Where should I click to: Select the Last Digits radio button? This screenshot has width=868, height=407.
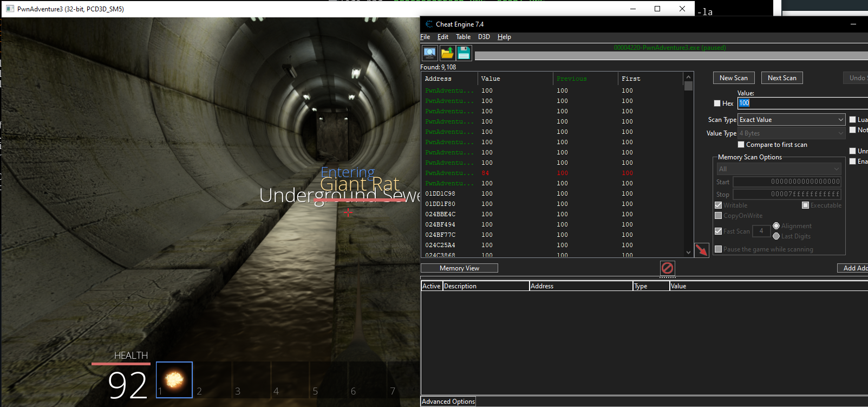coord(776,236)
